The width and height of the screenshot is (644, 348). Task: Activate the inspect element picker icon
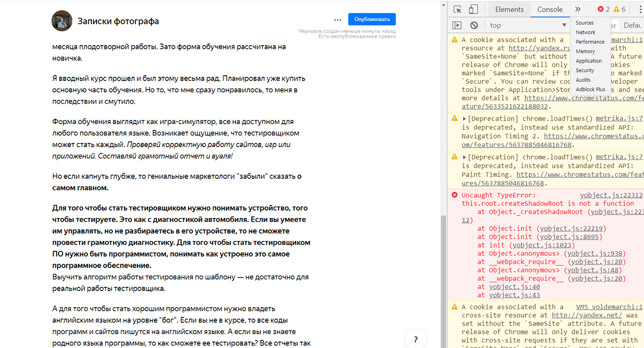(457, 9)
